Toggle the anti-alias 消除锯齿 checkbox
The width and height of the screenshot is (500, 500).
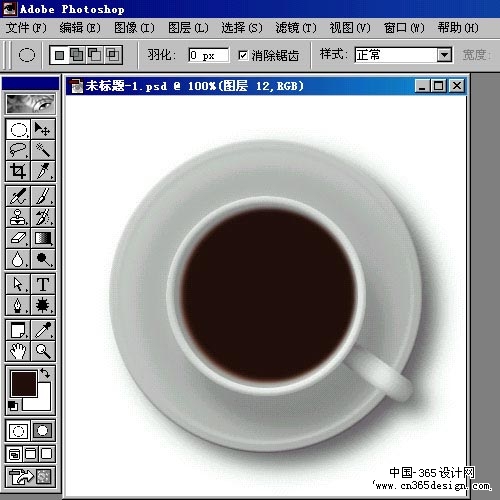pyautogui.click(x=243, y=55)
